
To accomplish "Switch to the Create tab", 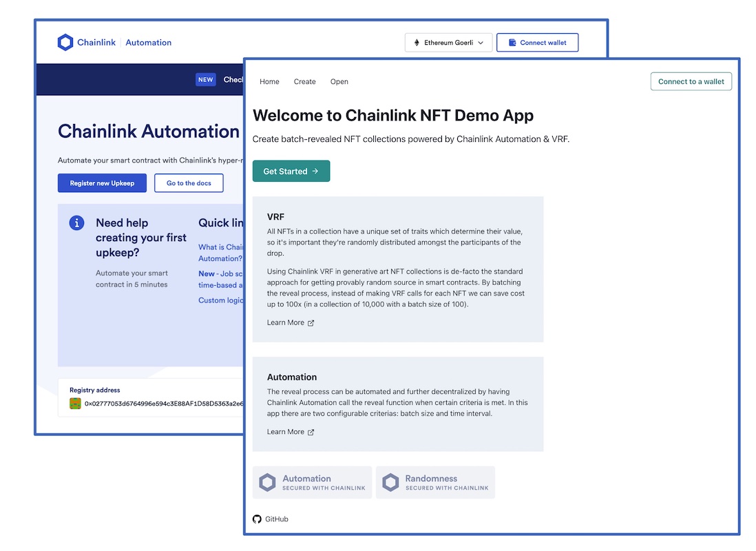I will tap(304, 81).
